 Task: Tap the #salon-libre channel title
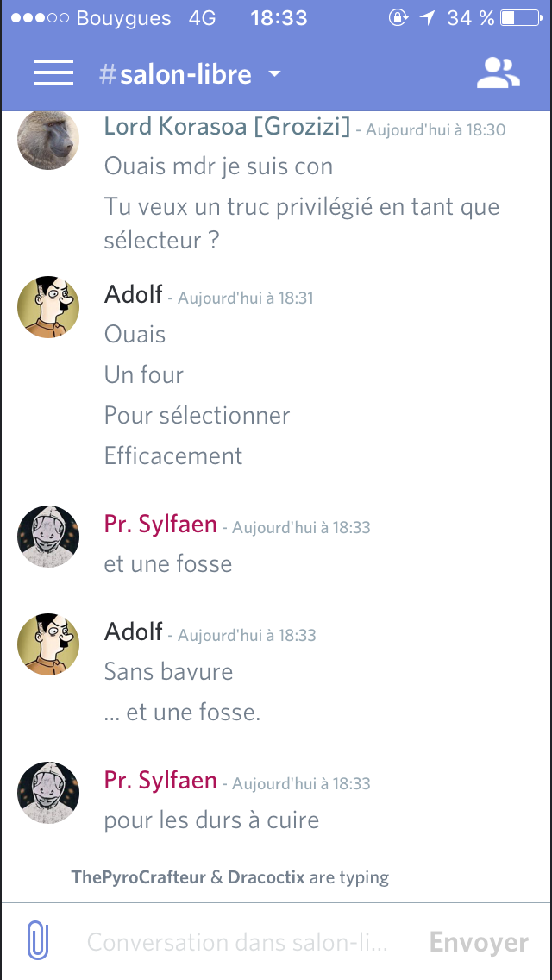click(x=176, y=74)
